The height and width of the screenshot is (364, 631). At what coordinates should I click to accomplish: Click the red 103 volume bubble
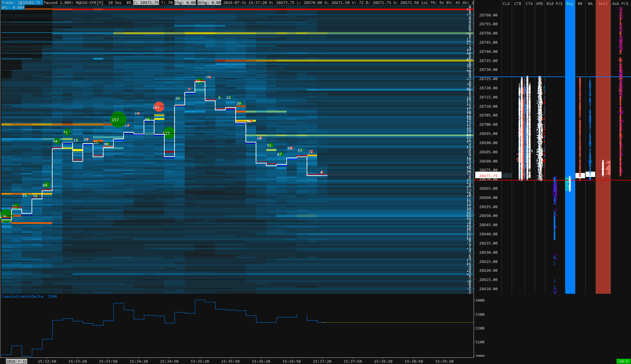[159, 107]
